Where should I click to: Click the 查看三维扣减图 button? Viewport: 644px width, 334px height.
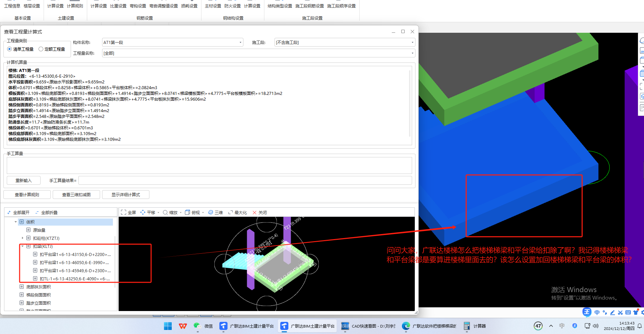(76, 195)
